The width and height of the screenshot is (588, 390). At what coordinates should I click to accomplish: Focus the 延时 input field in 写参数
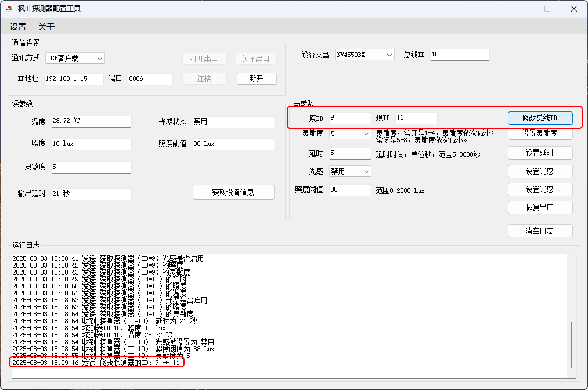pyautogui.click(x=350, y=153)
